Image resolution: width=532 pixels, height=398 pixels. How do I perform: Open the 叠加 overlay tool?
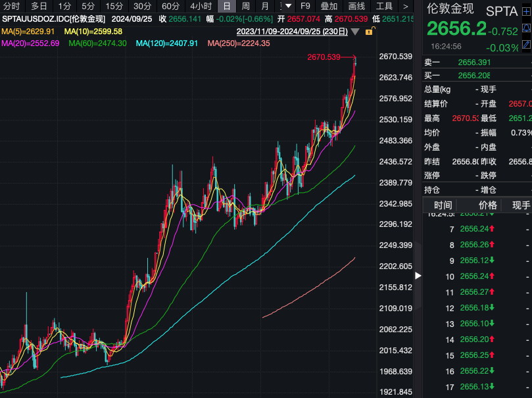click(329, 6)
